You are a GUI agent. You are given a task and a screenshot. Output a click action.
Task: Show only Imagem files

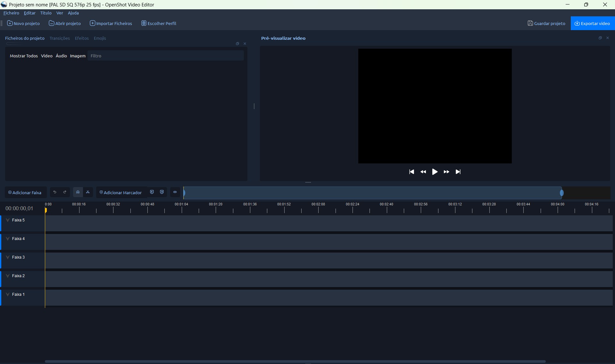pyautogui.click(x=78, y=56)
